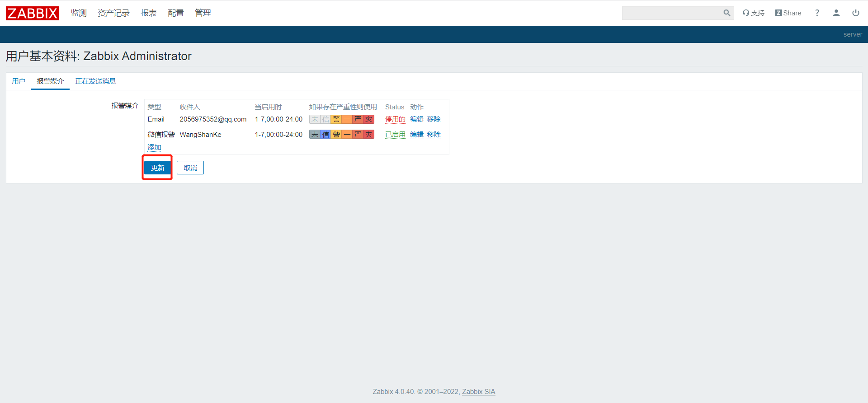868x403 pixels.
Task: Click 移除 for the 微信报警 row
Action: click(x=434, y=135)
